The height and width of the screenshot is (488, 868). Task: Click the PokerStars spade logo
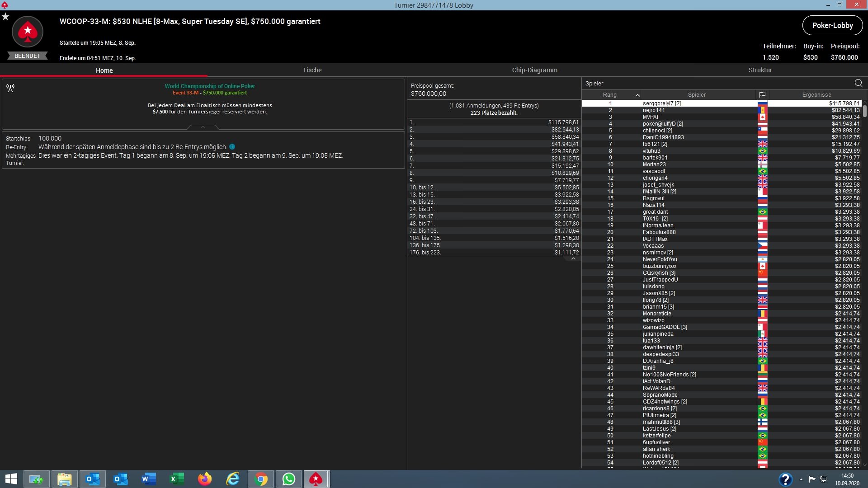(x=28, y=32)
